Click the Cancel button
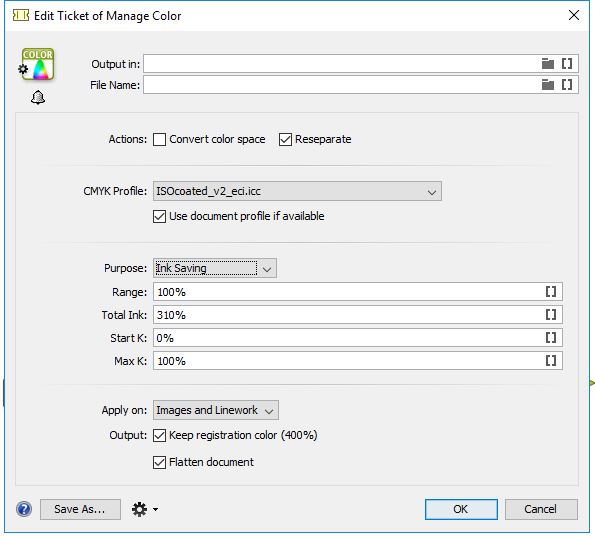 541,509
